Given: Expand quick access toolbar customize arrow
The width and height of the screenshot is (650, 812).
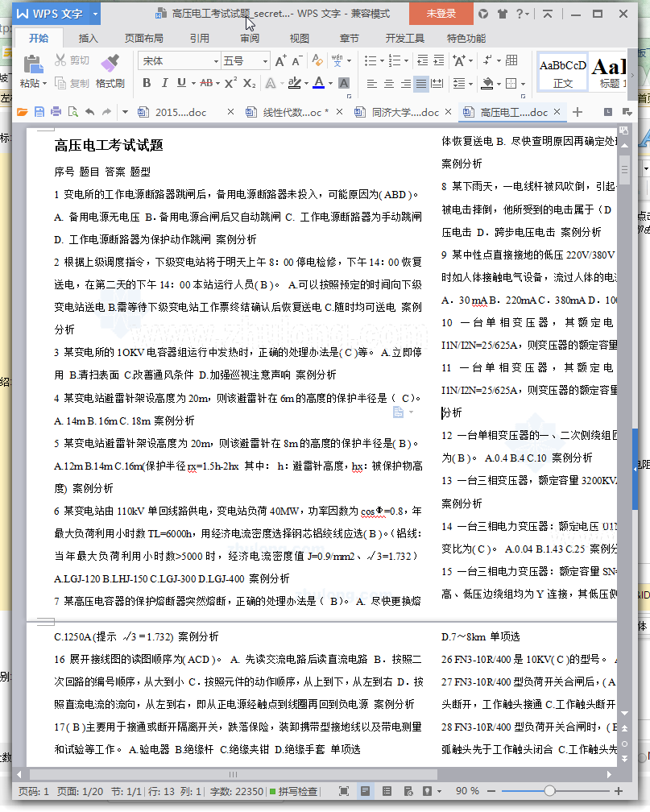Looking at the screenshot, I should pyautogui.click(x=125, y=112).
